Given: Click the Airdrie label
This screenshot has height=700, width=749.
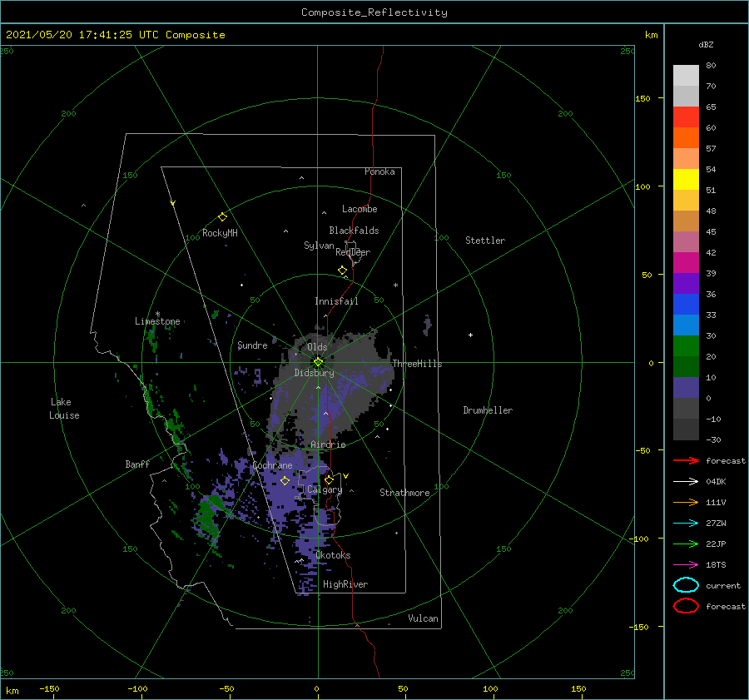Looking at the screenshot, I should 328,444.
